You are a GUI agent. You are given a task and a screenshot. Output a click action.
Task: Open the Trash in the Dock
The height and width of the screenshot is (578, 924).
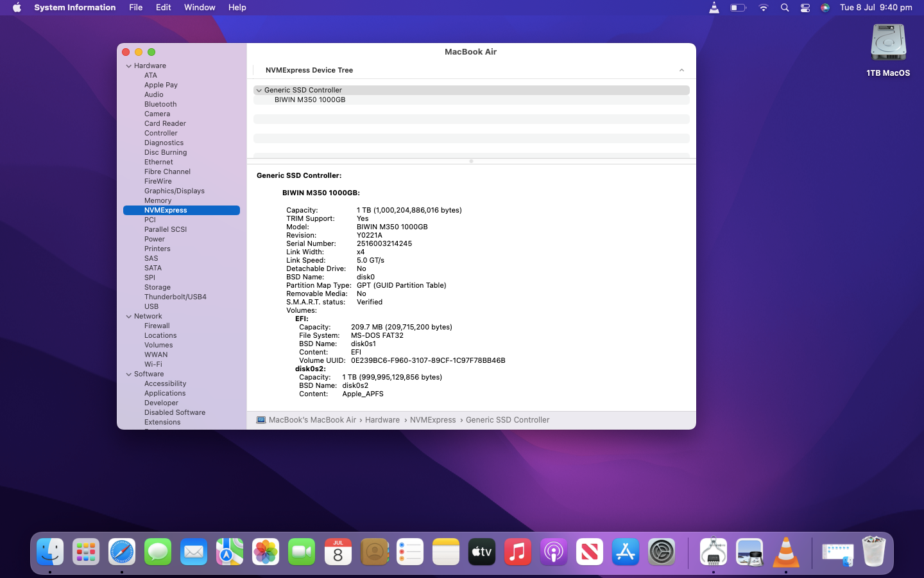pos(873,552)
